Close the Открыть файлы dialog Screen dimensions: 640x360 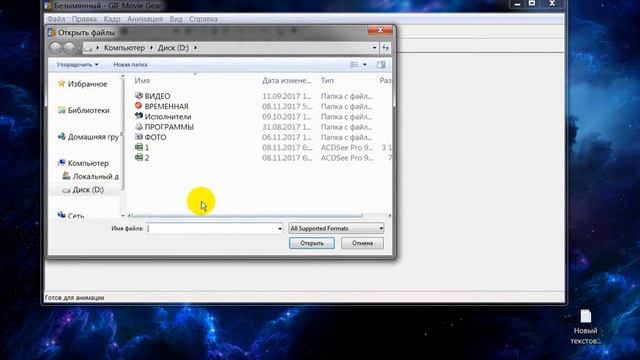coord(380,30)
